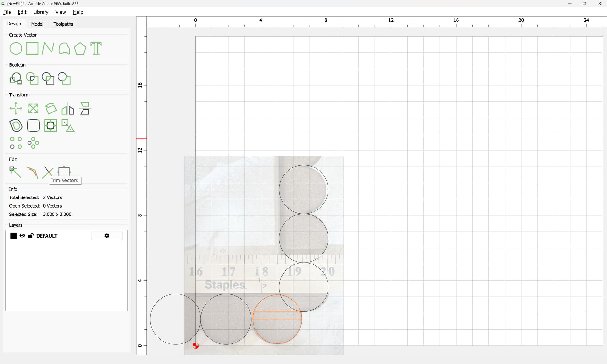Open the Rotate transform tool

pyautogui.click(x=51, y=109)
